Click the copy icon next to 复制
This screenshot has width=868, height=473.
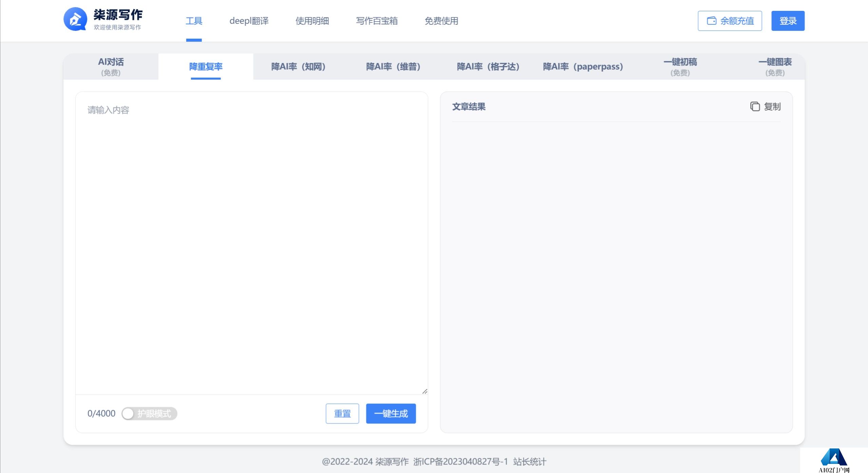[755, 107]
